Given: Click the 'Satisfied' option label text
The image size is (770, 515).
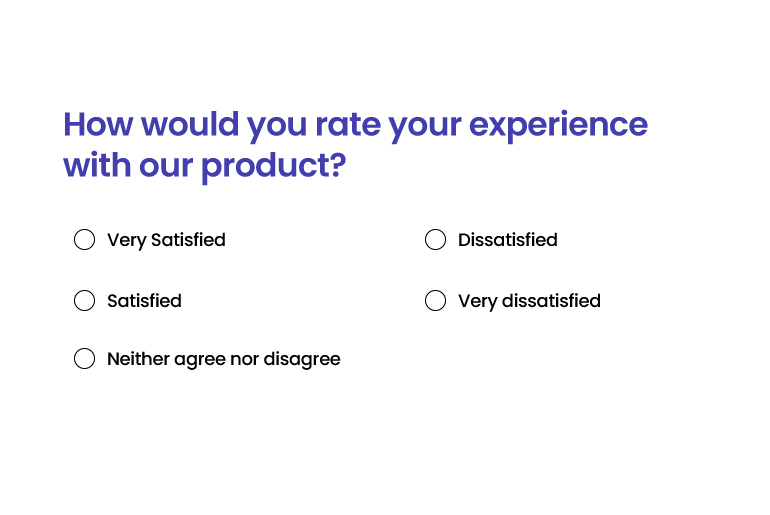Looking at the screenshot, I should click(144, 300).
